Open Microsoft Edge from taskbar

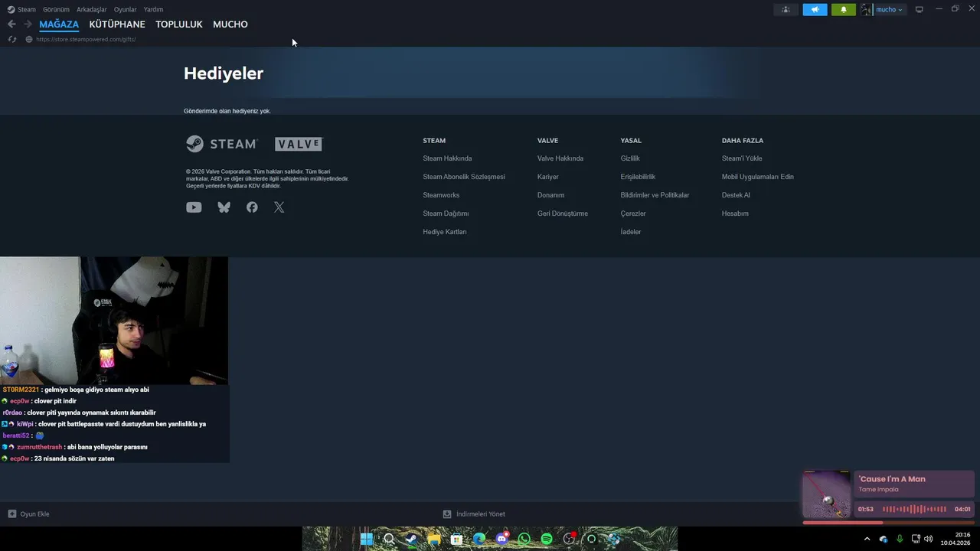point(479,539)
